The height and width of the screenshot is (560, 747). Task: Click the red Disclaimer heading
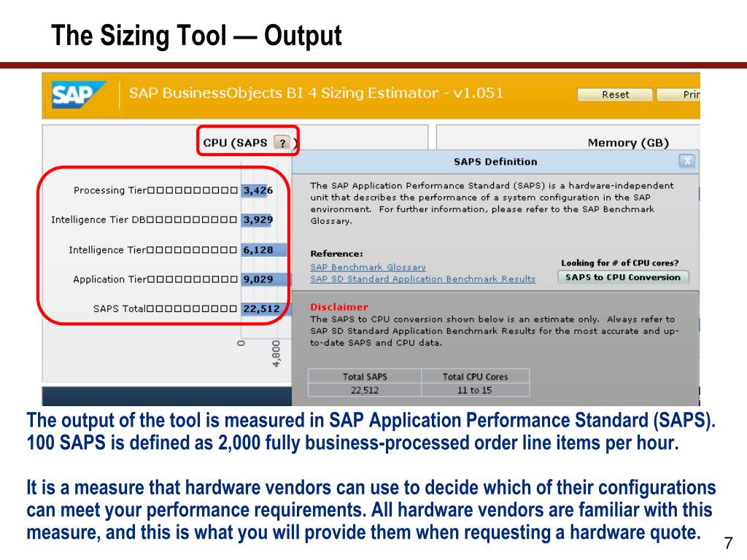tap(339, 307)
